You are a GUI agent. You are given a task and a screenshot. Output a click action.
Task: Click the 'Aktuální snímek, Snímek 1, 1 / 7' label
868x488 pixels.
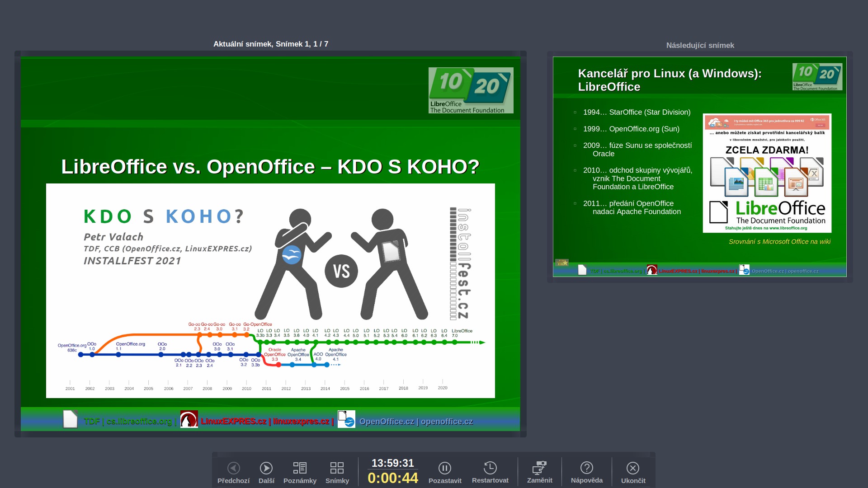click(271, 44)
